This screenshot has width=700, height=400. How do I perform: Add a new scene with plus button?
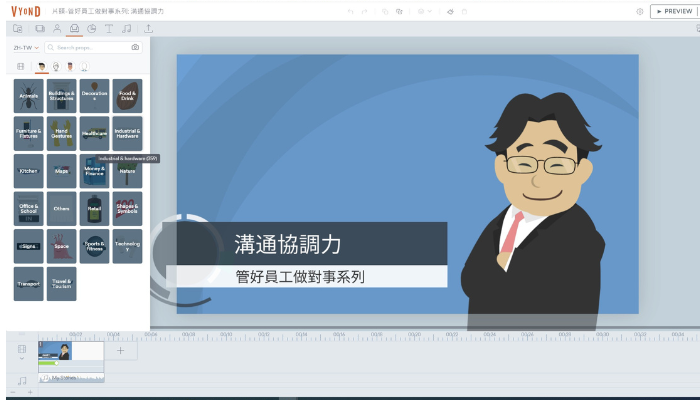[121, 350]
